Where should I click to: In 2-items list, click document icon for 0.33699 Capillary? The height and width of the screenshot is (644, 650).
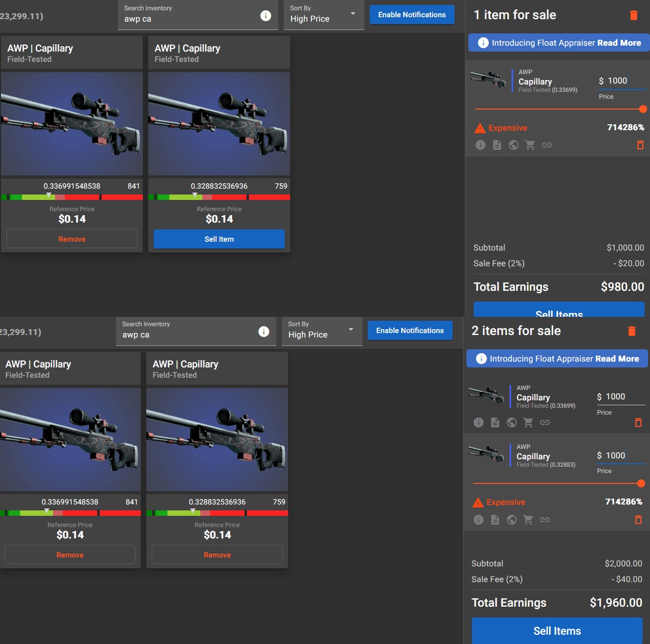tap(495, 422)
